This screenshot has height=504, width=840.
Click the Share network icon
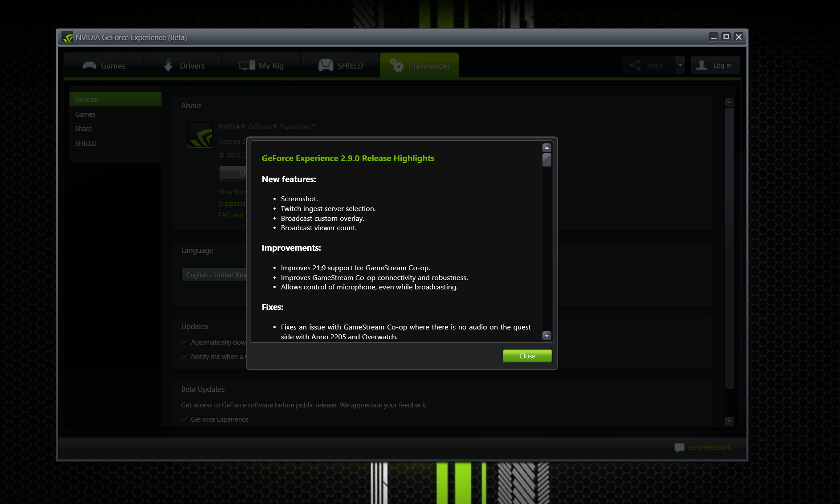click(635, 65)
